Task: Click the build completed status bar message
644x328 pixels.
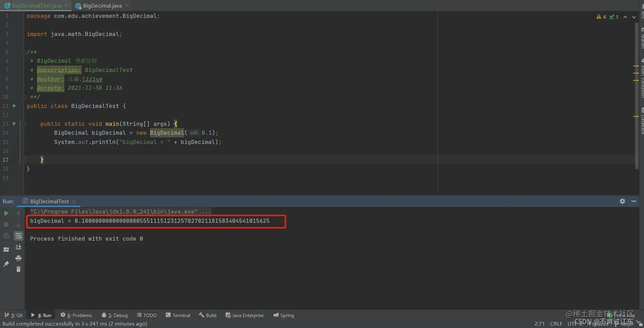Action: 75,324
